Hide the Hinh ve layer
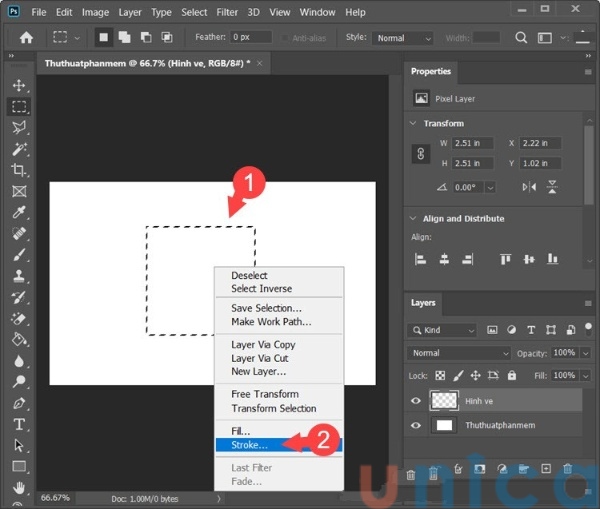The width and height of the screenshot is (600, 509). pyautogui.click(x=416, y=400)
